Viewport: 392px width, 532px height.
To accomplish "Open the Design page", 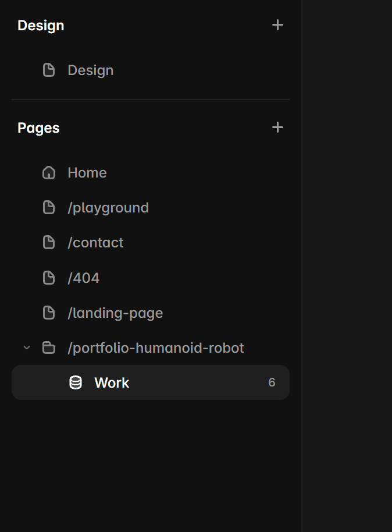I will pos(91,70).
